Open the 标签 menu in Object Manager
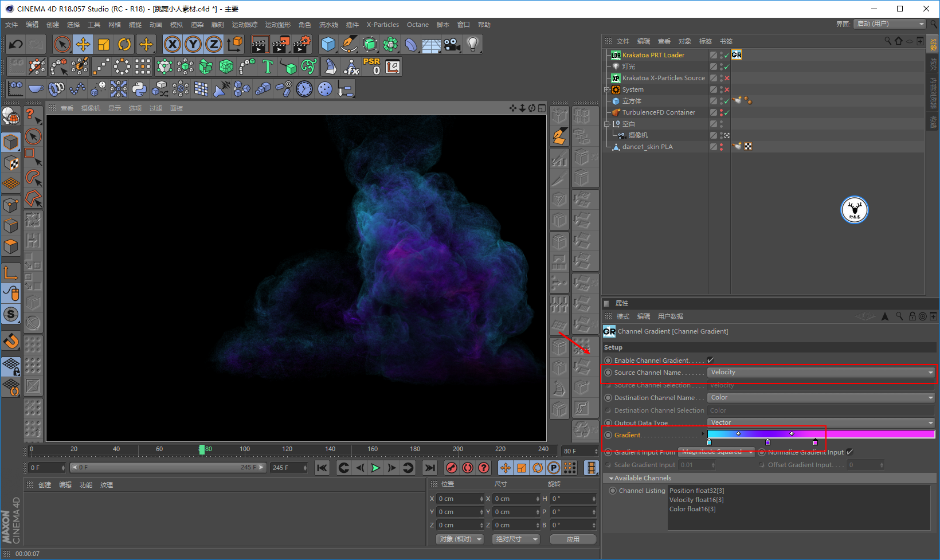 tap(706, 41)
